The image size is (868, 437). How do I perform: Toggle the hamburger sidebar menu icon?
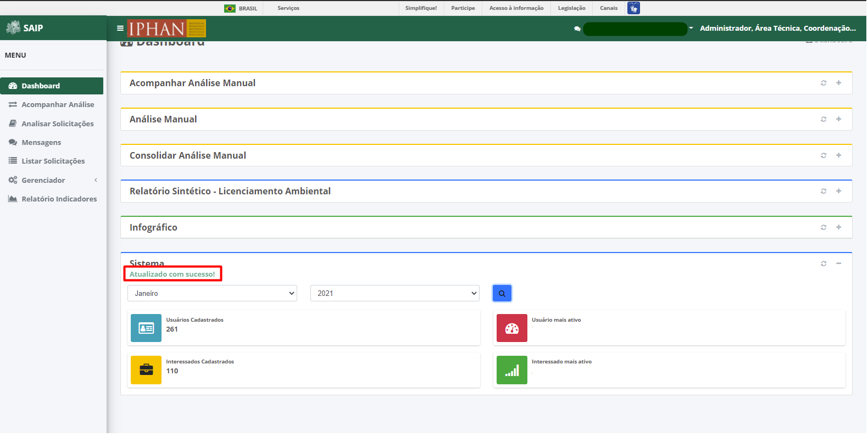pyautogui.click(x=120, y=28)
